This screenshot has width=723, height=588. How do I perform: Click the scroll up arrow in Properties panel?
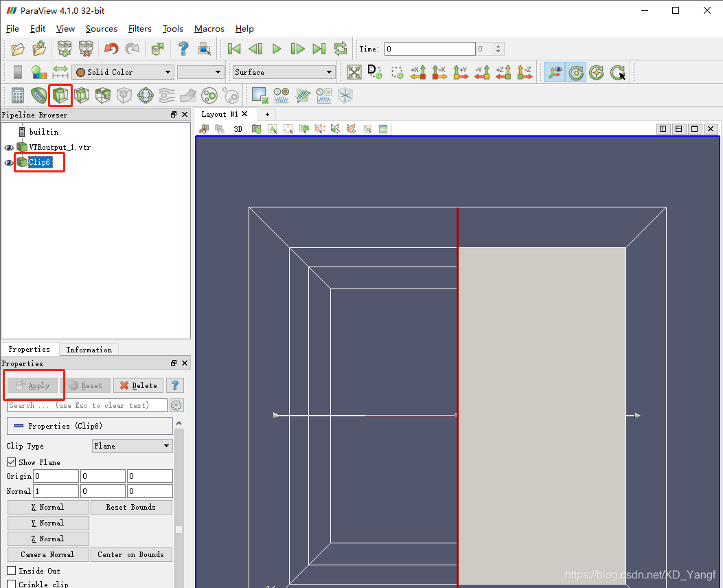179,423
